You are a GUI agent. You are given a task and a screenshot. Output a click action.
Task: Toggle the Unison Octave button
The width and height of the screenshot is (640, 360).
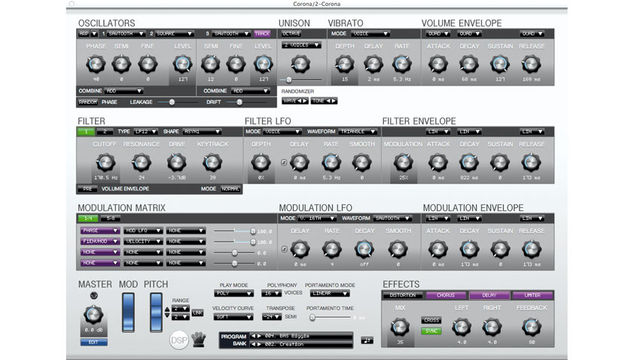point(291,33)
